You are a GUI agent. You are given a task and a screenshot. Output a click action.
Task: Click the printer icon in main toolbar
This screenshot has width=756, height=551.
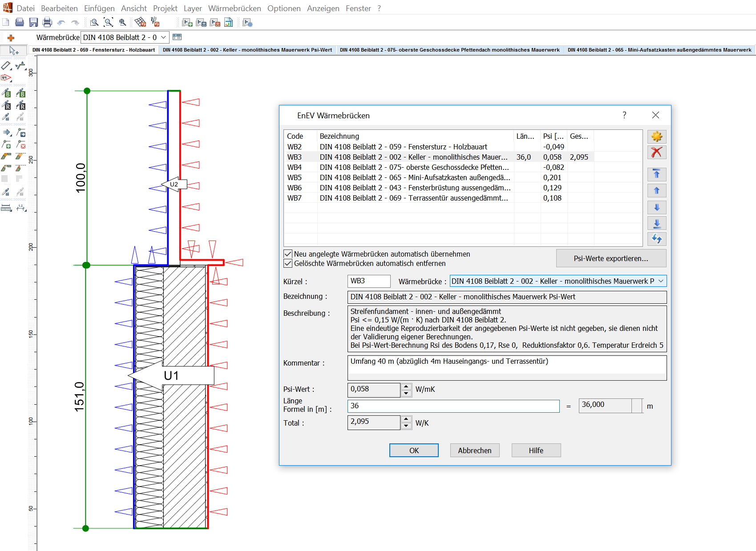click(47, 22)
